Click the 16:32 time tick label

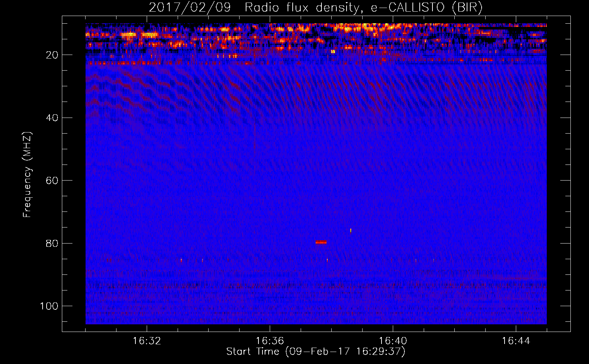pos(147,341)
